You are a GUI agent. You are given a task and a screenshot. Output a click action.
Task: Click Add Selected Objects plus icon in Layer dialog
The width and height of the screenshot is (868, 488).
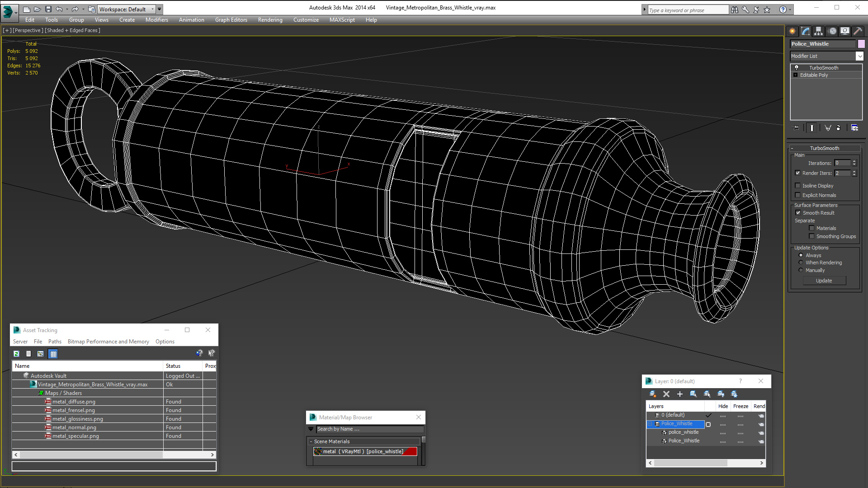[x=679, y=394]
